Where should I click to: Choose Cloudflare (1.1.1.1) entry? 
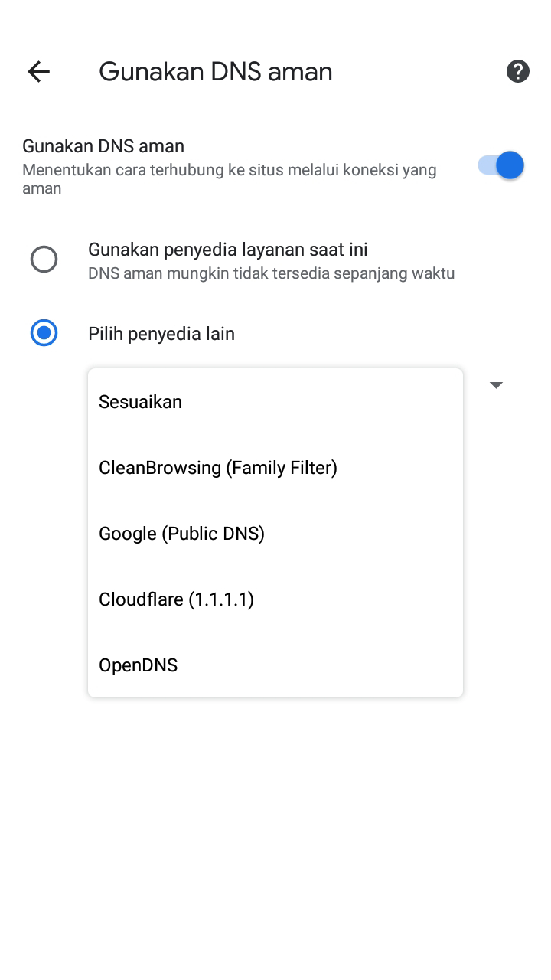point(177,599)
